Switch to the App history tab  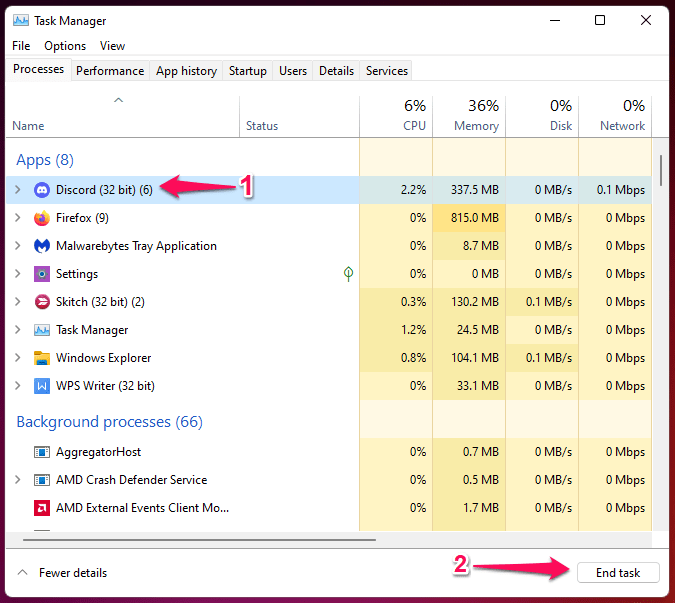186,71
